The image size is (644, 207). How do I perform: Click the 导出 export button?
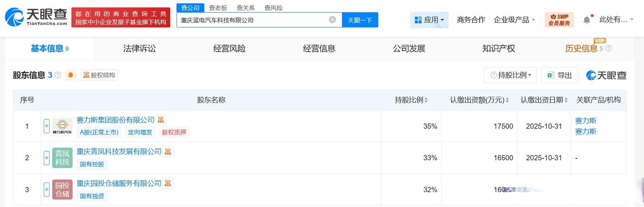click(559, 75)
